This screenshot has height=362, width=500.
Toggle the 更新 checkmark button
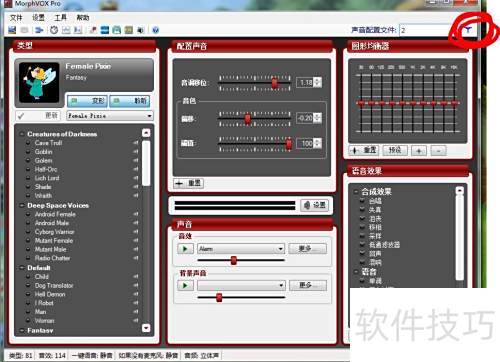pyautogui.click(x=38, y=116)
